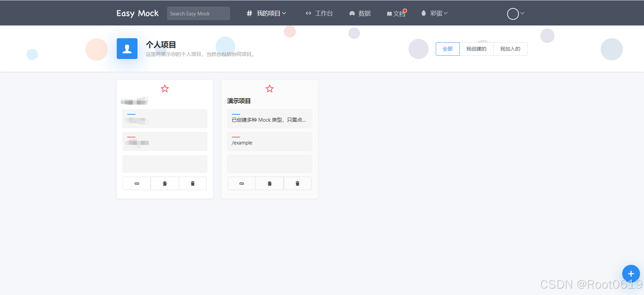Image resolution: width=644 pixels, height=295 pixels.
Task: Select the 全部 filter tab
Action: (448, 49)
